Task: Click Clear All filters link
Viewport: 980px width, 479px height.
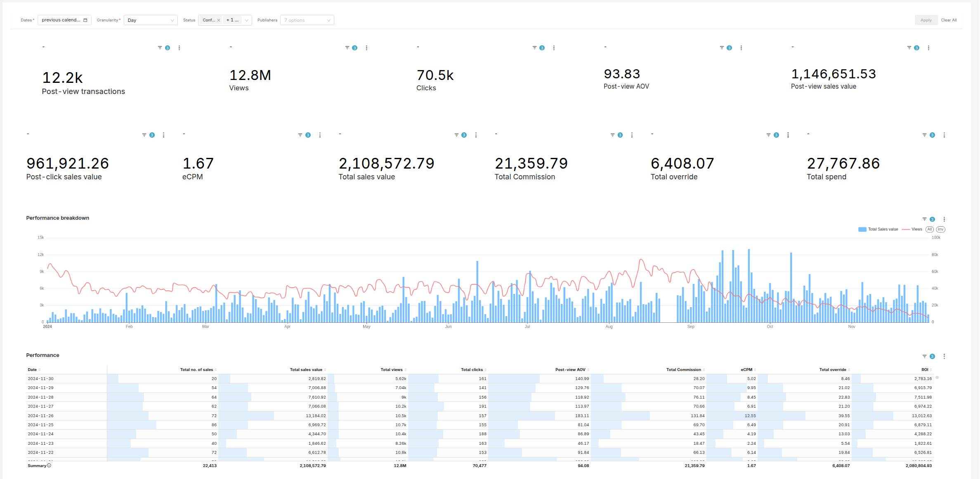Action: (949, 20)
